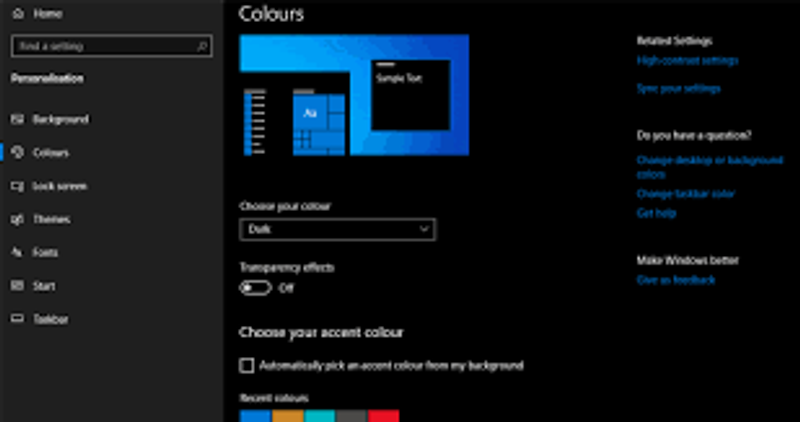The image size is (800, 422).
Task: Select the Colours section label
Action: click(x=51, y=153)
